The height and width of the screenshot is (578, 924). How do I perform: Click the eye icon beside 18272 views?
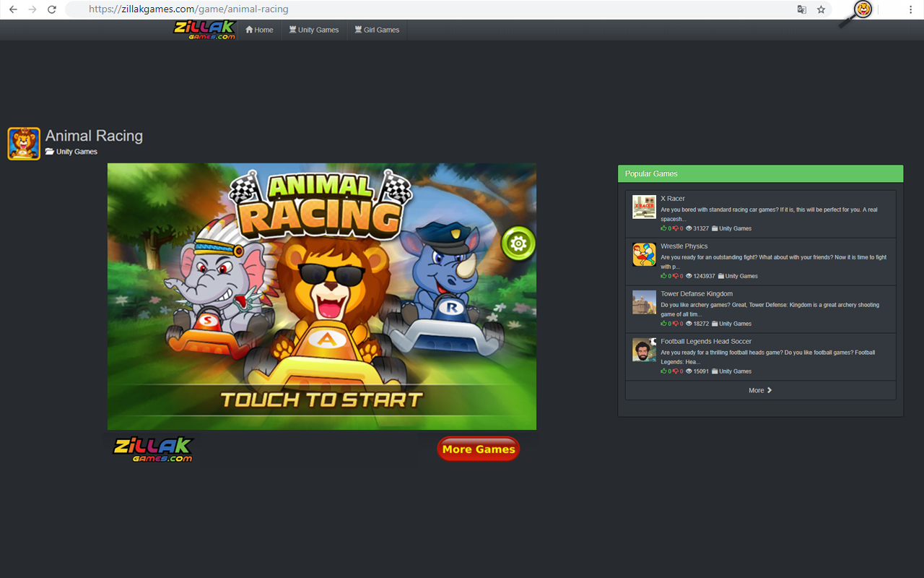point(689,324)
